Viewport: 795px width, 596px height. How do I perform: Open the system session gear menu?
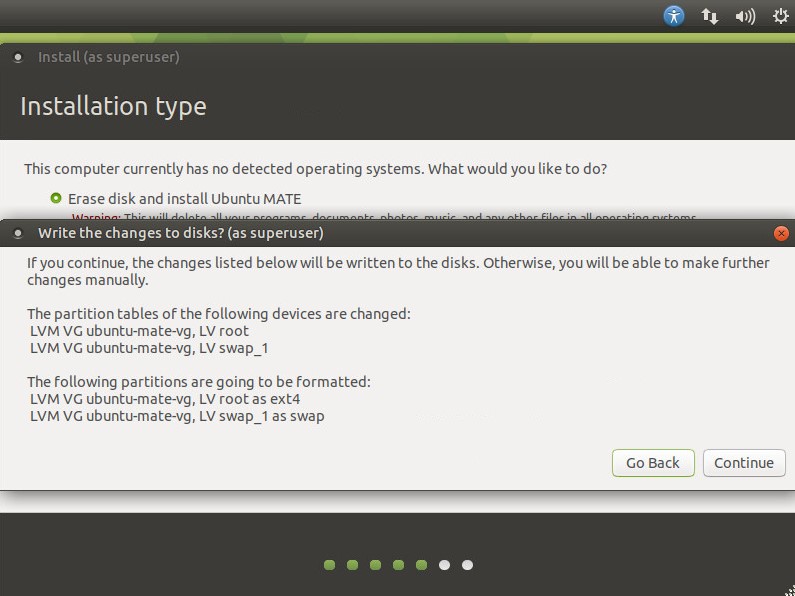coord(780,16)
